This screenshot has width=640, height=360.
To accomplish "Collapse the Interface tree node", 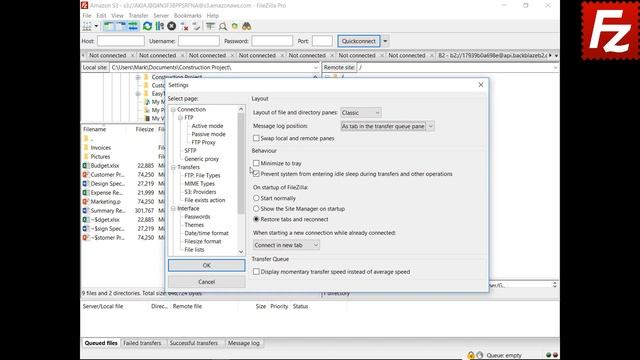I will (173, 209).
